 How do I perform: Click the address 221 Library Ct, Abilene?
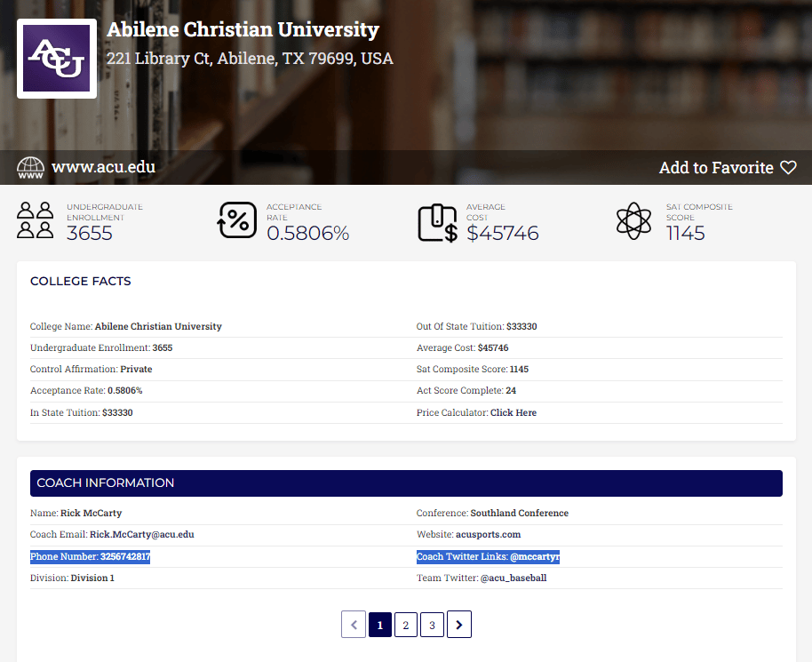click(250, 59)
